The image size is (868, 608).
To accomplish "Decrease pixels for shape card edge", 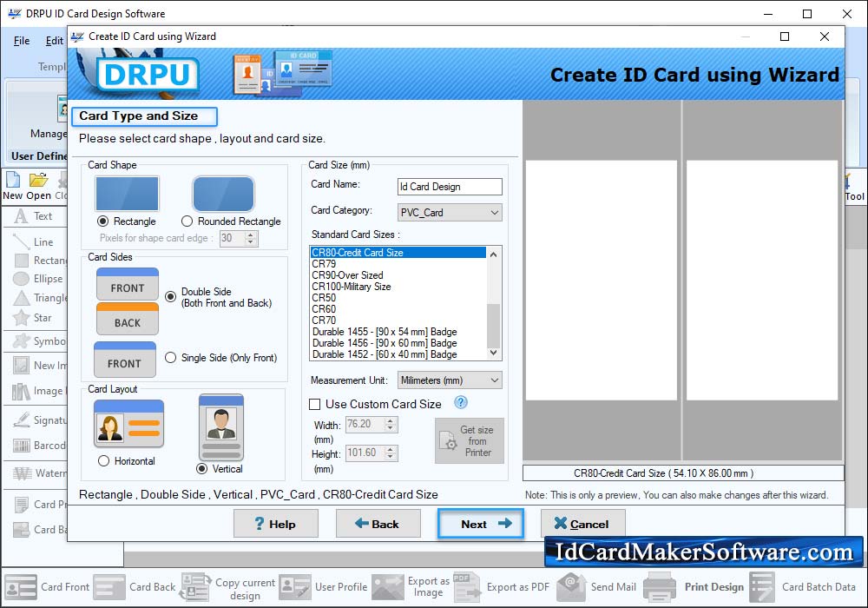I will pyautogui.click(x=251, y=242).
